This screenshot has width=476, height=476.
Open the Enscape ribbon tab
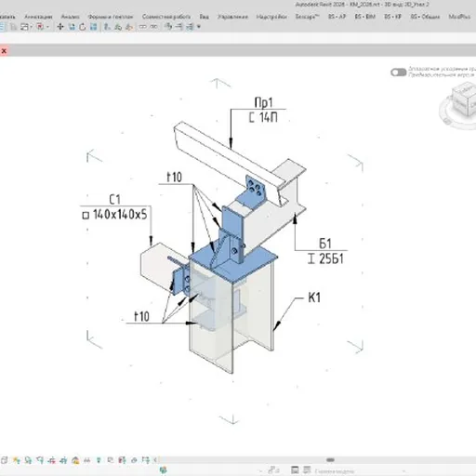[x=307, y=17]
